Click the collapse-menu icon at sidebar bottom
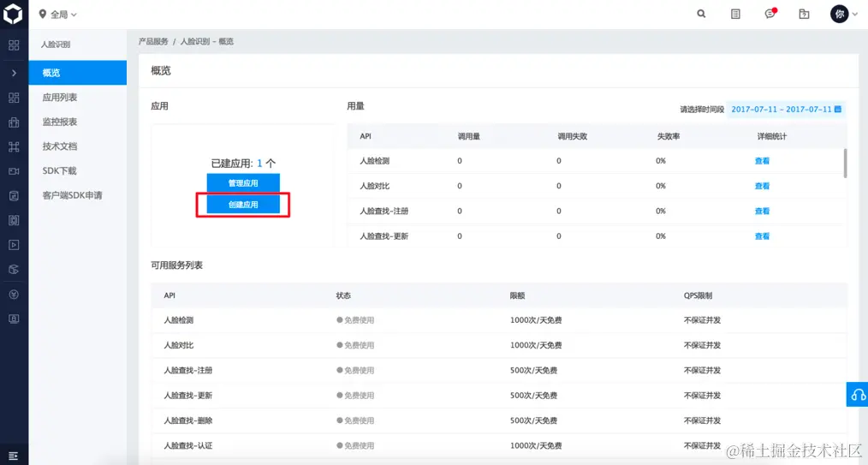Screen dimensions: 868x465 pos(14,456)
